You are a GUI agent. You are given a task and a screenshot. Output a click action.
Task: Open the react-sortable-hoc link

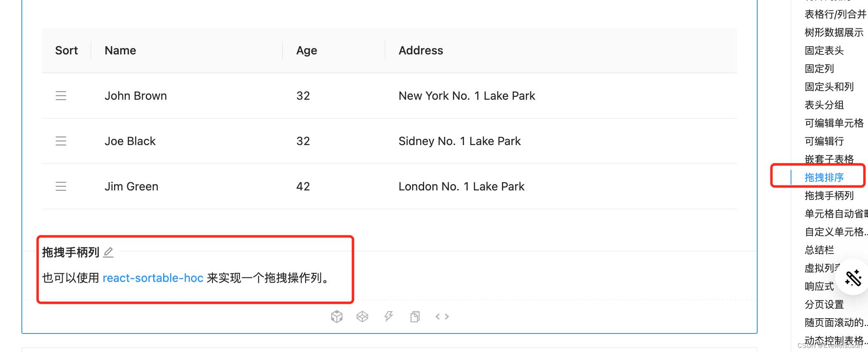click(153, 278)
